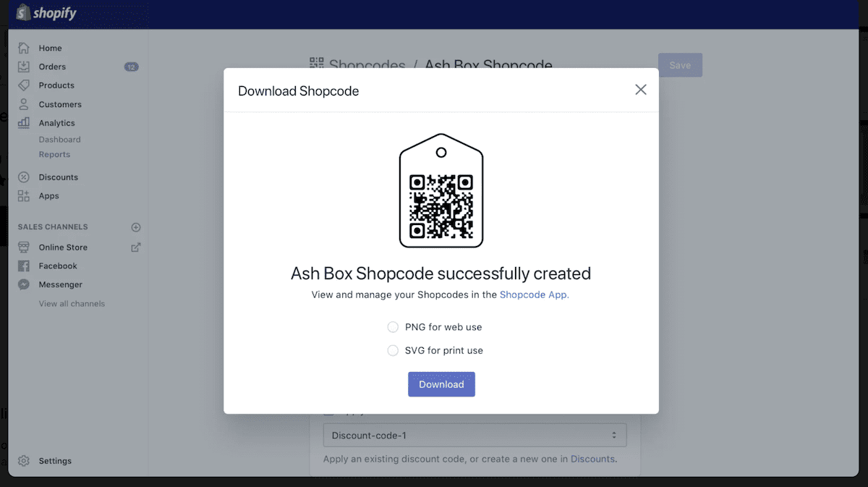Open the Shopcode App link
This screenshot has height=487, width=868.
pyautogui.click(x=535, y=295)
